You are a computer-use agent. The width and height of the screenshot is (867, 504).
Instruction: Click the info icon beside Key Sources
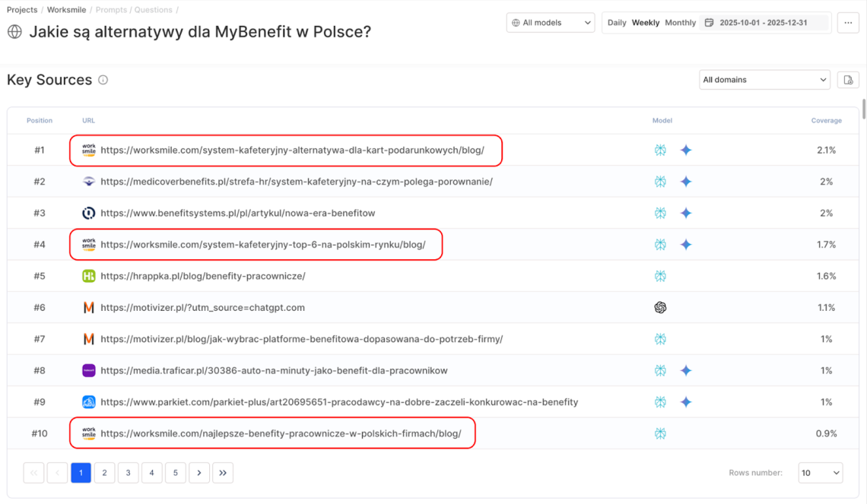coord(103,80)
